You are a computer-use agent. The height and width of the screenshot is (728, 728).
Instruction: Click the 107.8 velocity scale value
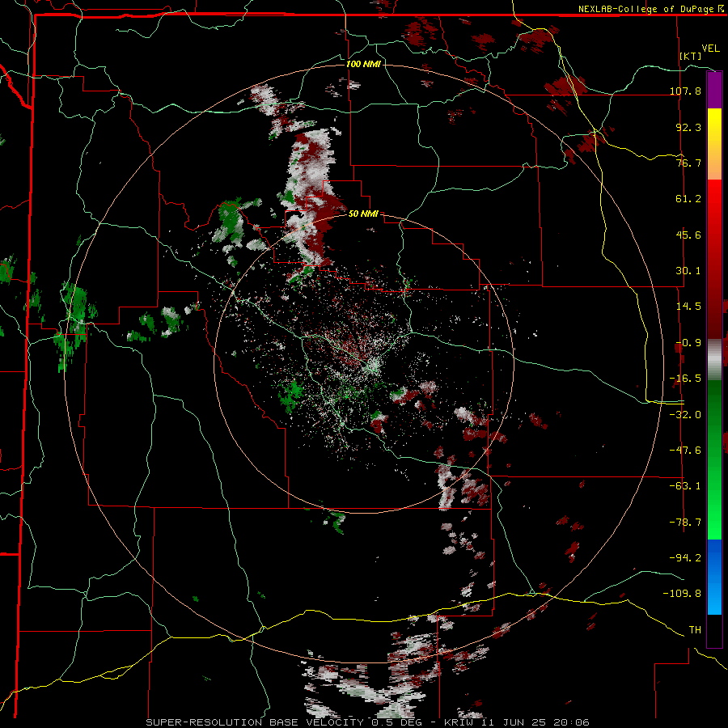point(685,91)
